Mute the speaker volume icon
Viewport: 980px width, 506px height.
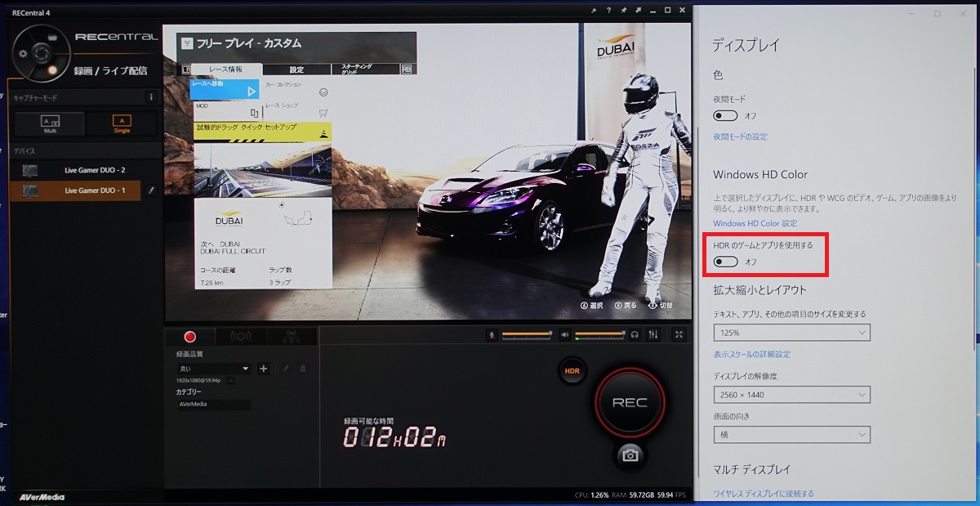click(x=563, y=334)
